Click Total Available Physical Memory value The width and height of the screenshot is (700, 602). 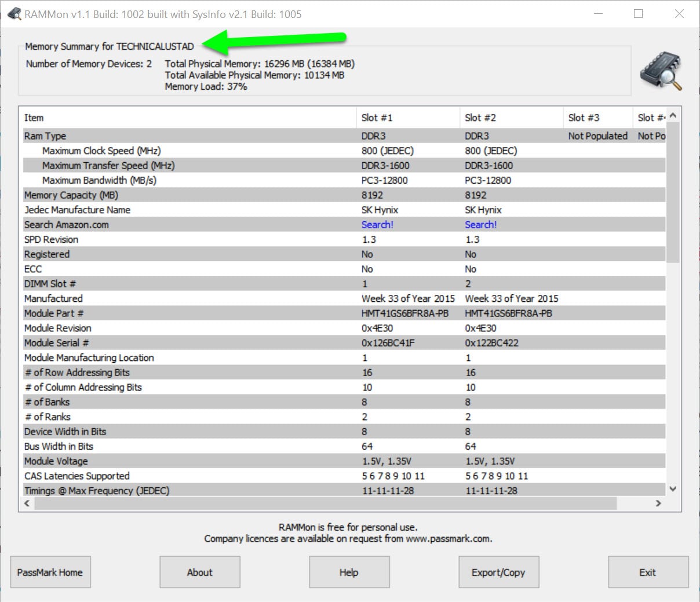pyautogui.click(x=324, y=75)
